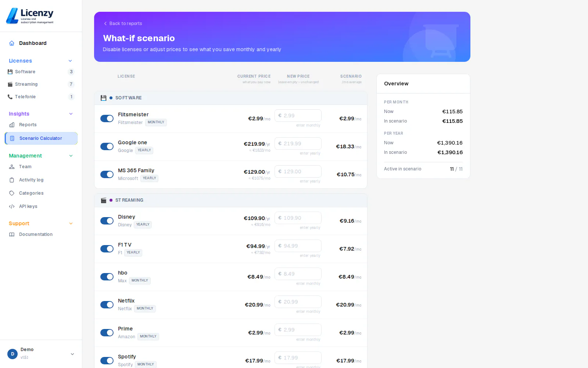Click the Active in scenario count 11 / 11
Image resolution: width=588 pixels, height=368 pixels.
456,169
